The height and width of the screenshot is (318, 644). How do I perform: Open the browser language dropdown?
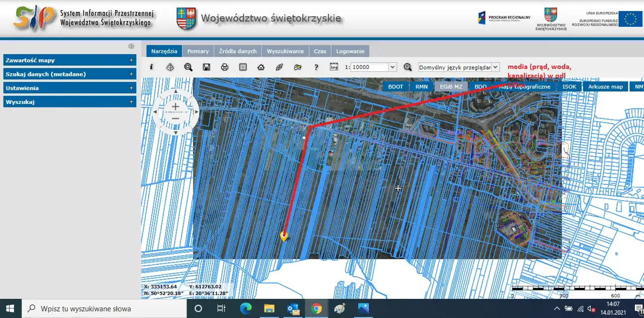point(496,67)
